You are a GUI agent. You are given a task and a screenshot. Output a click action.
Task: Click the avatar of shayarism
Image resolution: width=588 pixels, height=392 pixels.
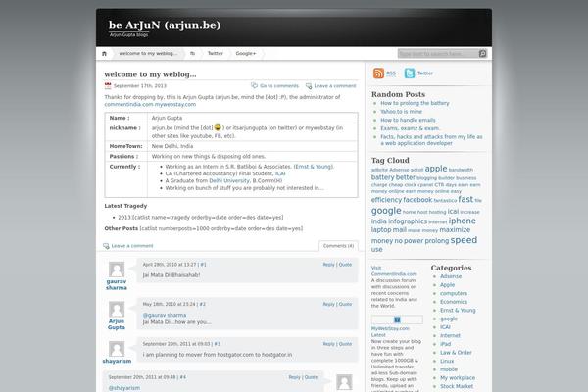point(117,349)
